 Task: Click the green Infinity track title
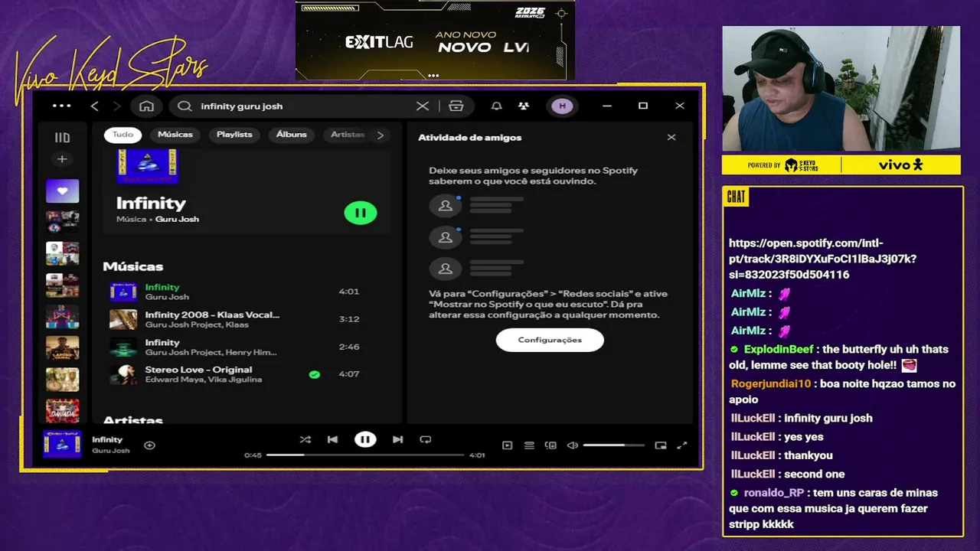coord(162,287)
